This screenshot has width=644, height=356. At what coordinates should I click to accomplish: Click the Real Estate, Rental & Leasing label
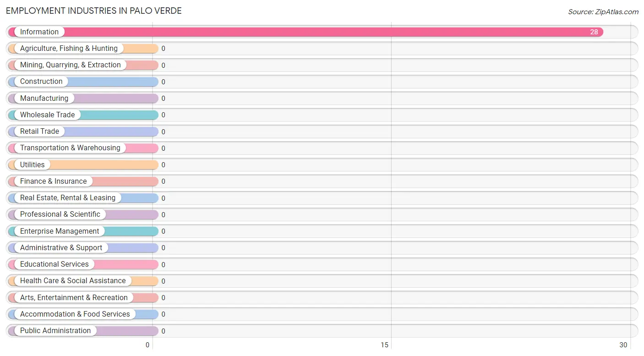(68, 198)
